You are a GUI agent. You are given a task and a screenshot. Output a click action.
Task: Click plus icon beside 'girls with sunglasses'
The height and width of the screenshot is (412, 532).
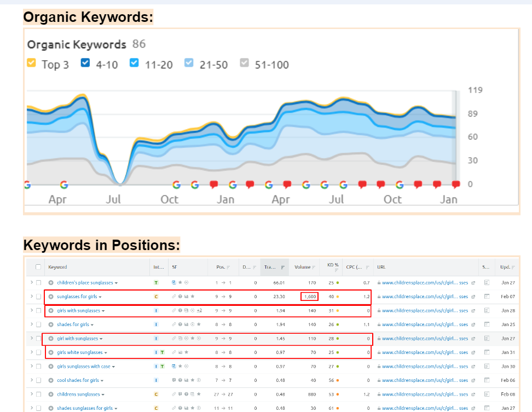[51, 311]
